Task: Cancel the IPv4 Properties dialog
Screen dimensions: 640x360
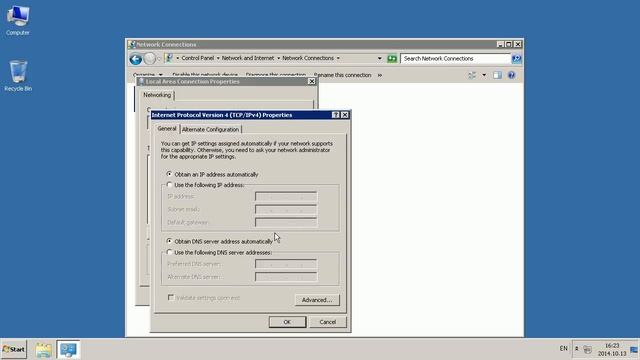Action: 327,322
